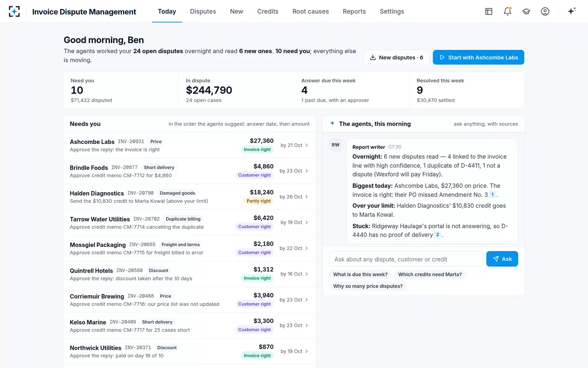Open Corriemuir Brewing dispute row
The height and width of the screenshot is (368, 588).
(x=190, y=300)
